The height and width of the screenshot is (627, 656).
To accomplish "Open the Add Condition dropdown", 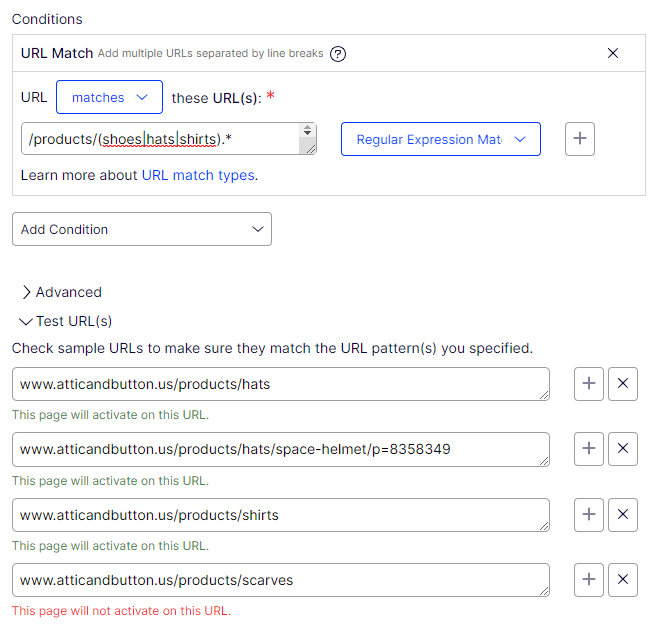I will (x=141, y=229).
